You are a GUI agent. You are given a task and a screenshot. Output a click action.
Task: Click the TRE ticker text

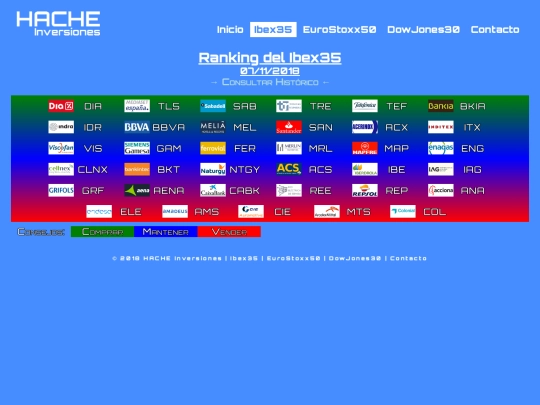tap(321, 106)
